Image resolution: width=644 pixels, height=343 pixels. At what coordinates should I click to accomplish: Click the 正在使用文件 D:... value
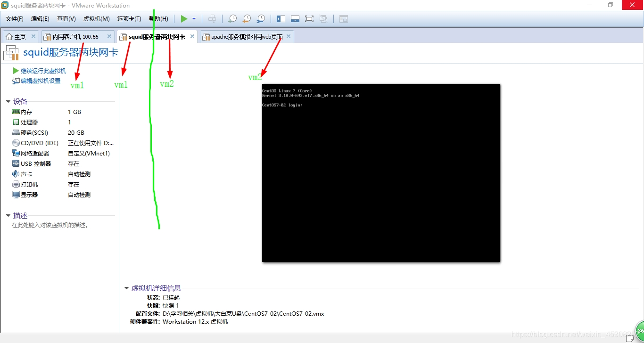point(91,143)
